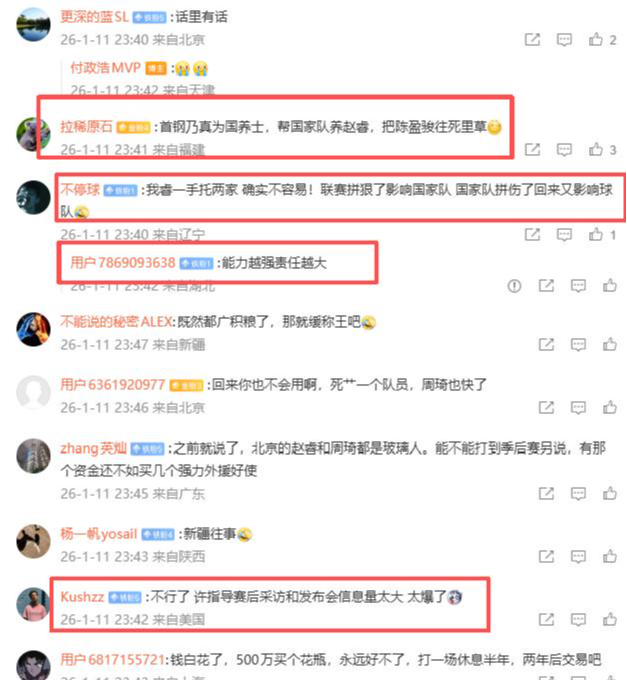Screen dimensions: 627x680
Task: Open 付政浩MVP's profile link
Action: [105, 68]
